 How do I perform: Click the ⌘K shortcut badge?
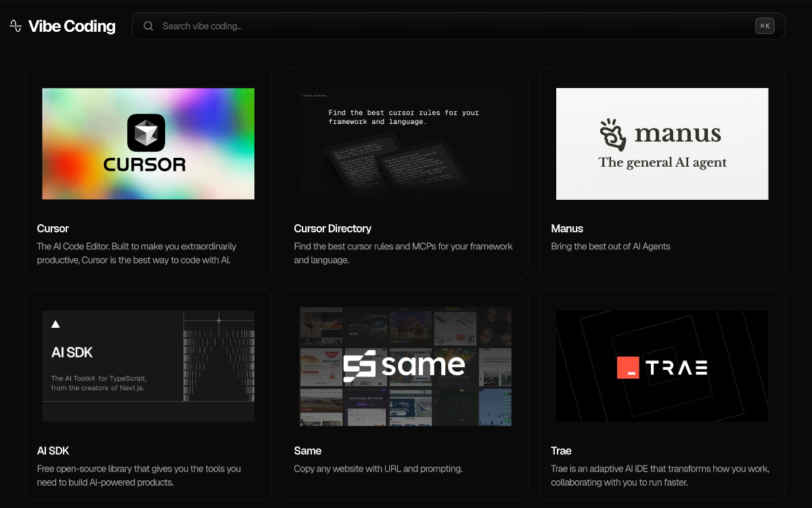pyautogui.click(x=765, y=26)
